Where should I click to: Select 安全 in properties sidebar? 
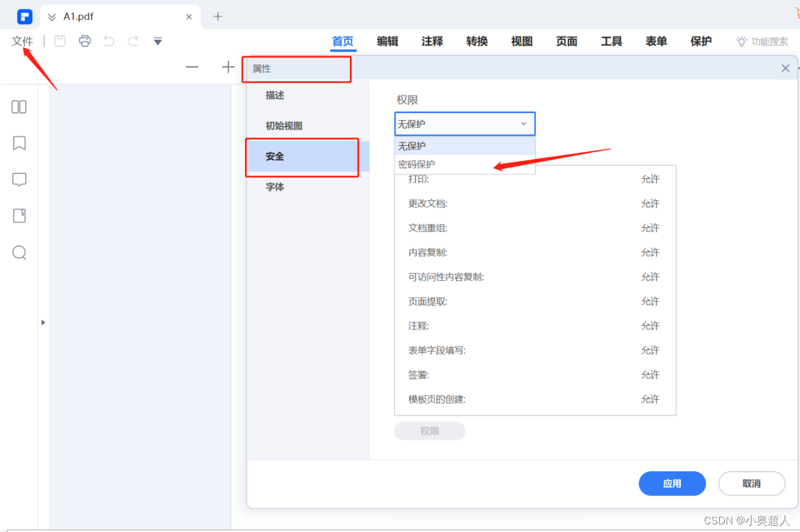[308, 157]
